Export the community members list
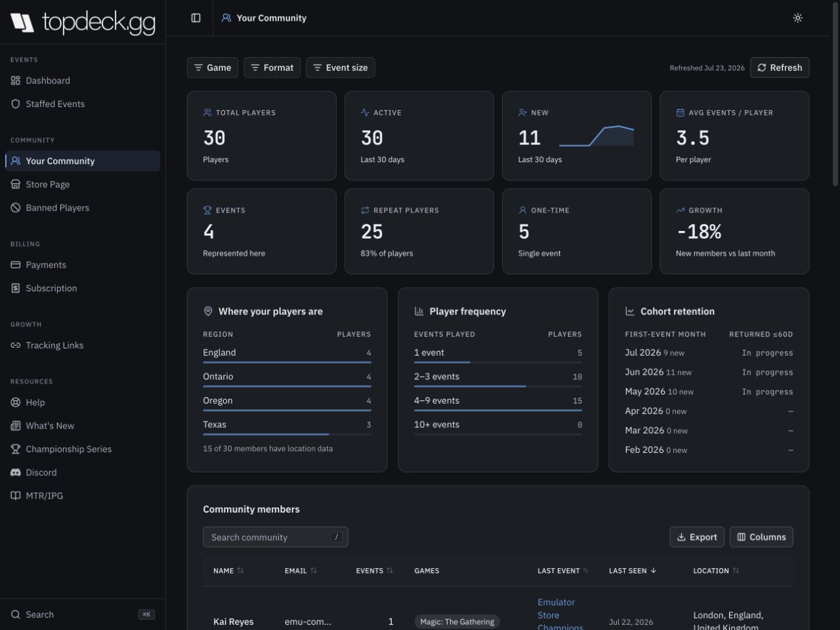 (x=697, y=537)
